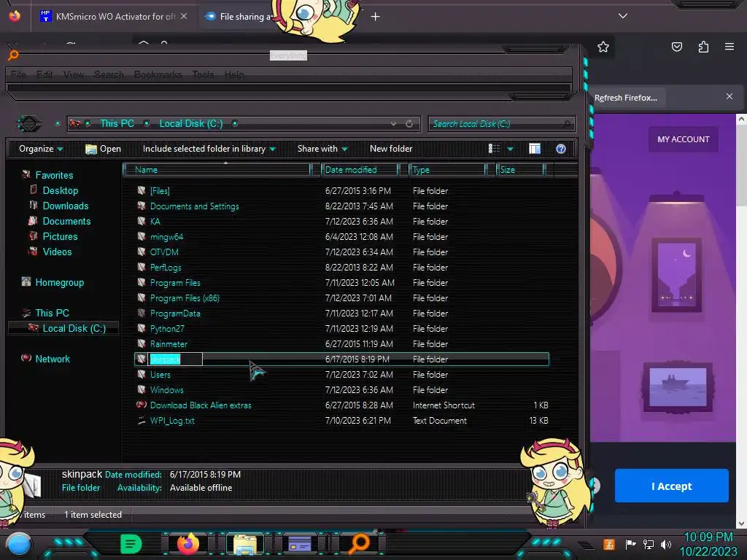The width and height of the screenshot is (747, 560).
Task: Refresh the Local Disk (C:) address bar
Action: pos(409,124)
